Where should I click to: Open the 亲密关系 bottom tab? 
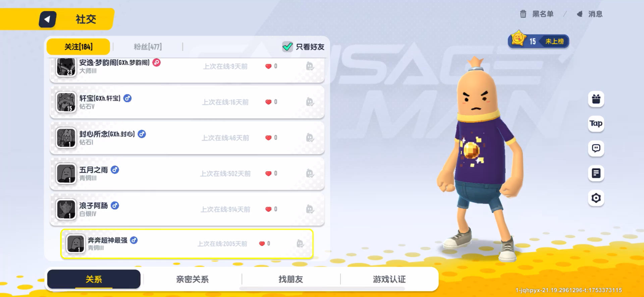point(192,279)
